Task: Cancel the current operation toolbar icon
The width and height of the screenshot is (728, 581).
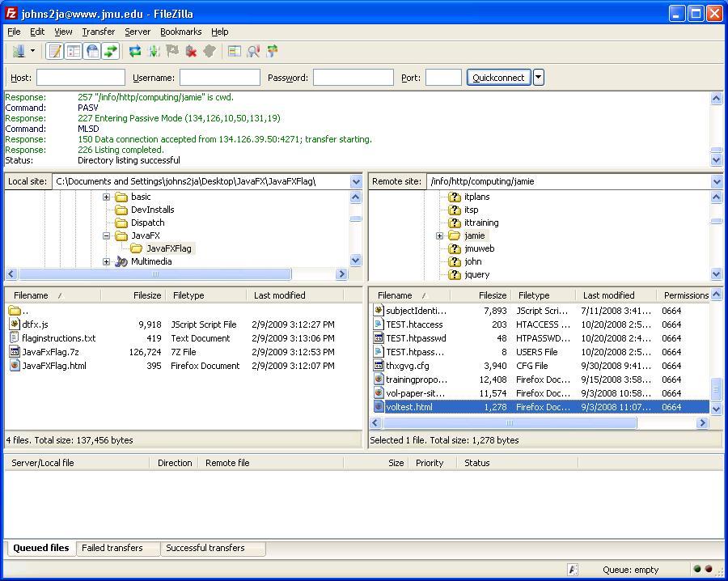Action: coord(172,51)
